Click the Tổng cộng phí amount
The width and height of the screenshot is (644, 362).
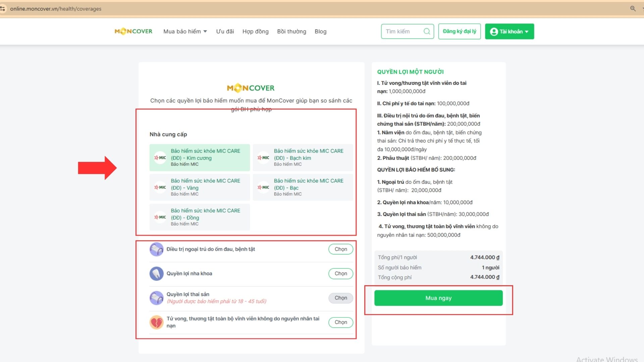tap(484, 277)
